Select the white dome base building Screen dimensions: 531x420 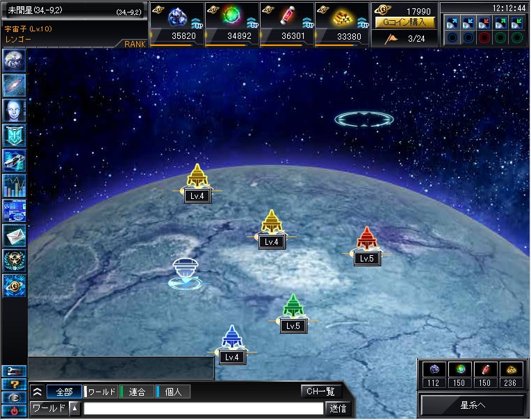tap(186, 274)
